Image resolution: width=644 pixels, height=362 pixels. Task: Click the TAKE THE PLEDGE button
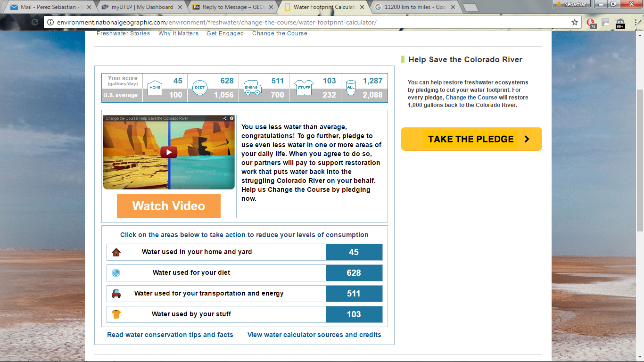471,139
